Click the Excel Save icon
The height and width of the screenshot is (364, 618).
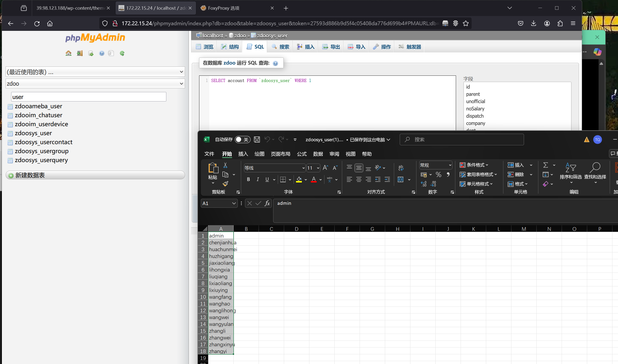click(257, 140)
